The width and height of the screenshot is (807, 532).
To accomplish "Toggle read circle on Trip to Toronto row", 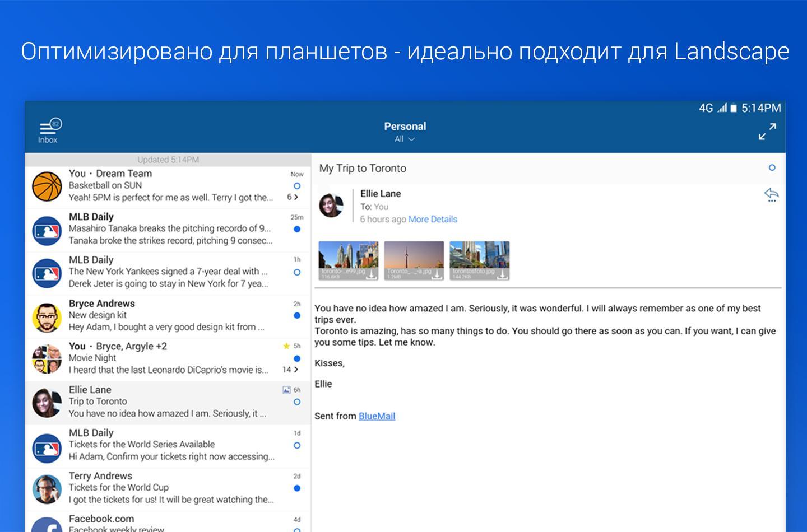I will [x=297, y=402].
